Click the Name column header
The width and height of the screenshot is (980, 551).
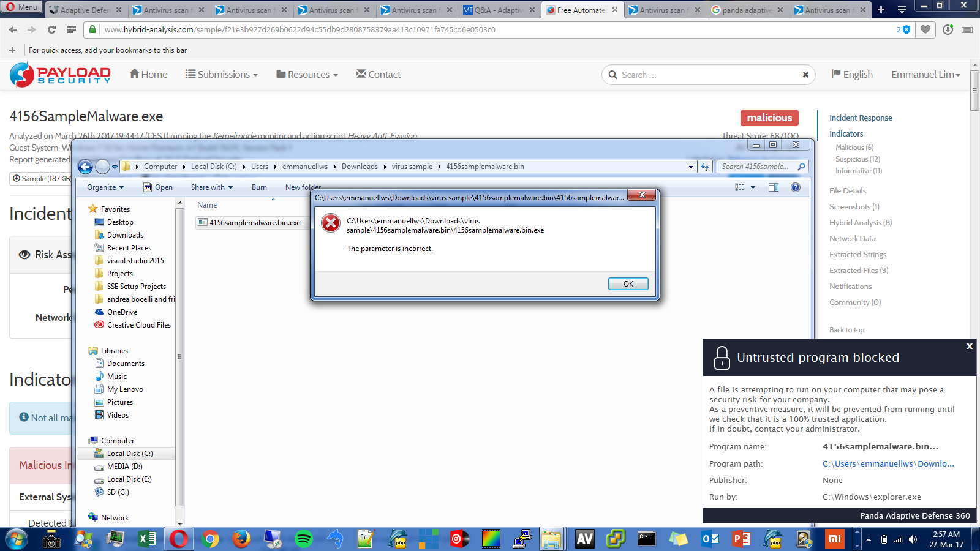point(207,205)
